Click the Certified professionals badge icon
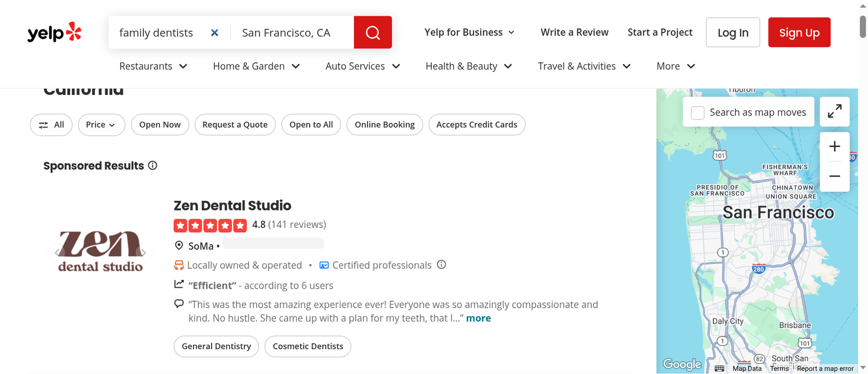 [x=324, y=265]
